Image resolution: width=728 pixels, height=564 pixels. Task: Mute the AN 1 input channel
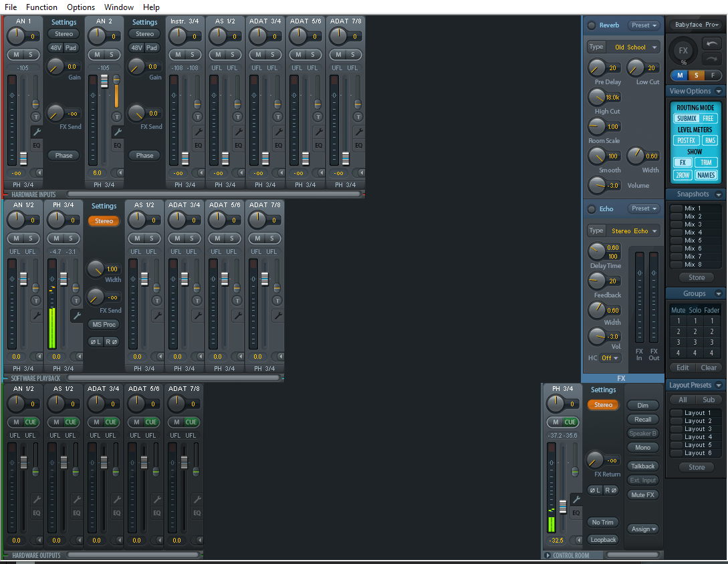point(16,55)
